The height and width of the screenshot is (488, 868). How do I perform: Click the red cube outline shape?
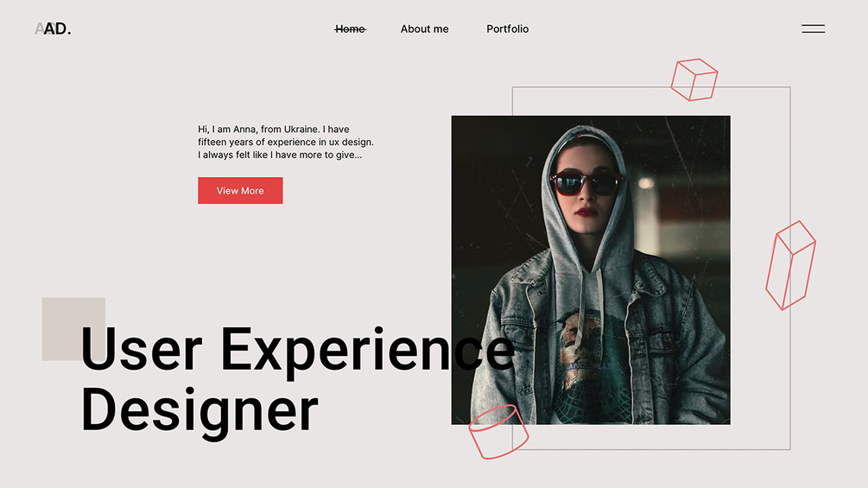pyautogui.click(x=694, y=79)
